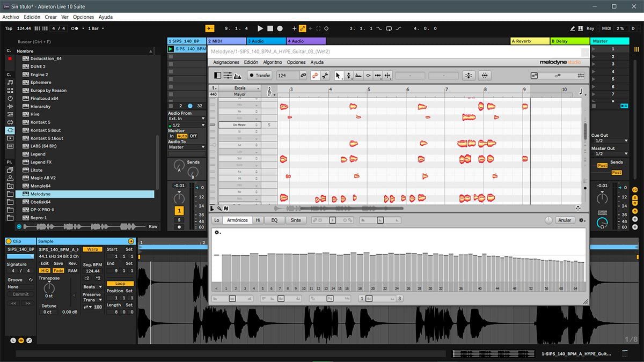644x362 pixels.
Task: Show the Melodyne track list pane
Action: 218,76
